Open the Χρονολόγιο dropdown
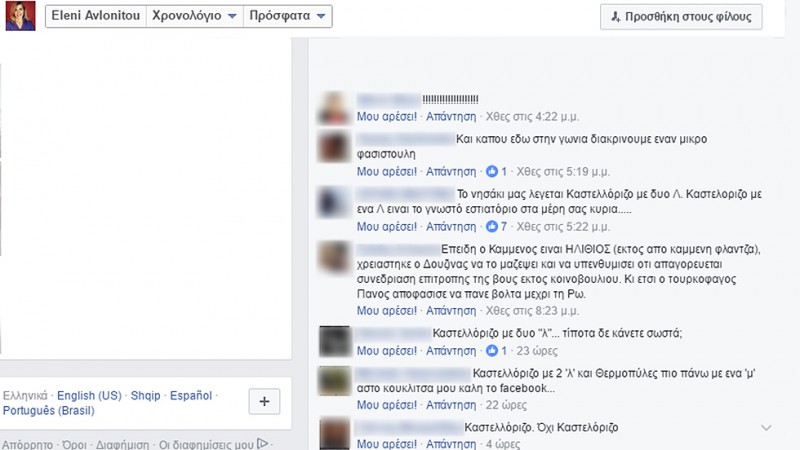Viewport: 800px width, 450px height. coord(195,16)
